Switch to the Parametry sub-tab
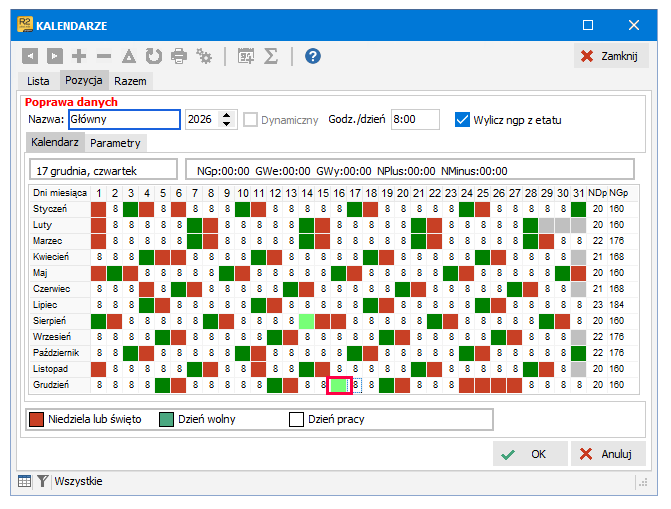 (115, 143)
